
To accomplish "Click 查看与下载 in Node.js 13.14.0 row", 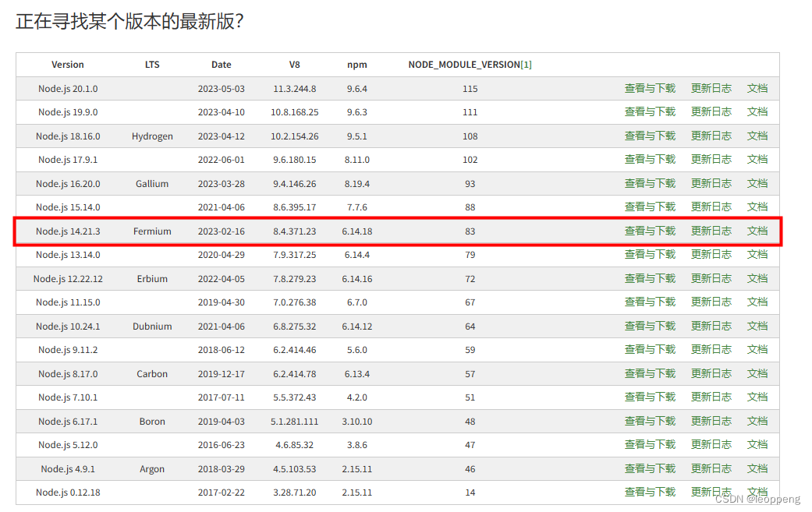I will [650, 255].
